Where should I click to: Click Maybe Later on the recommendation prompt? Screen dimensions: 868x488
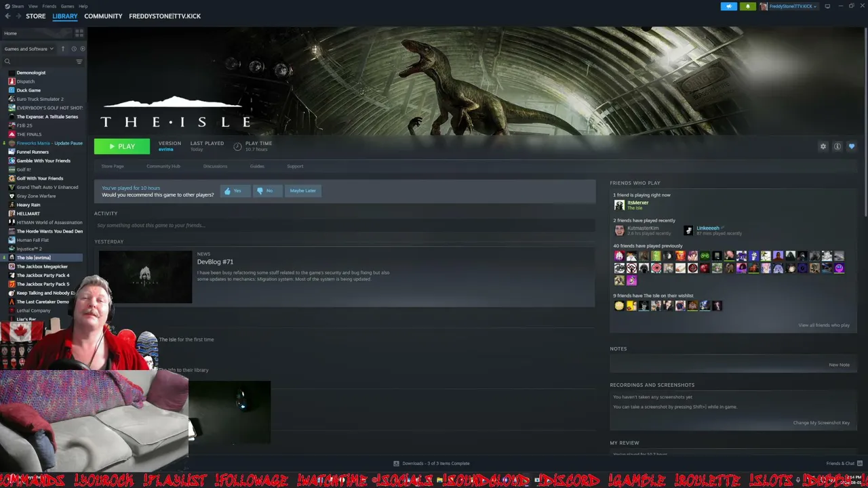point(302,190)
